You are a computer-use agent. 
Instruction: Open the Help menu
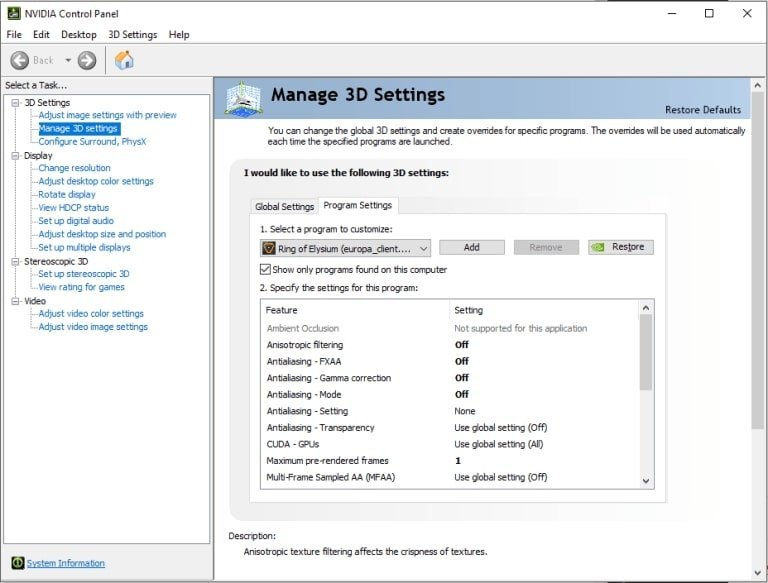[x=179, y=34]
